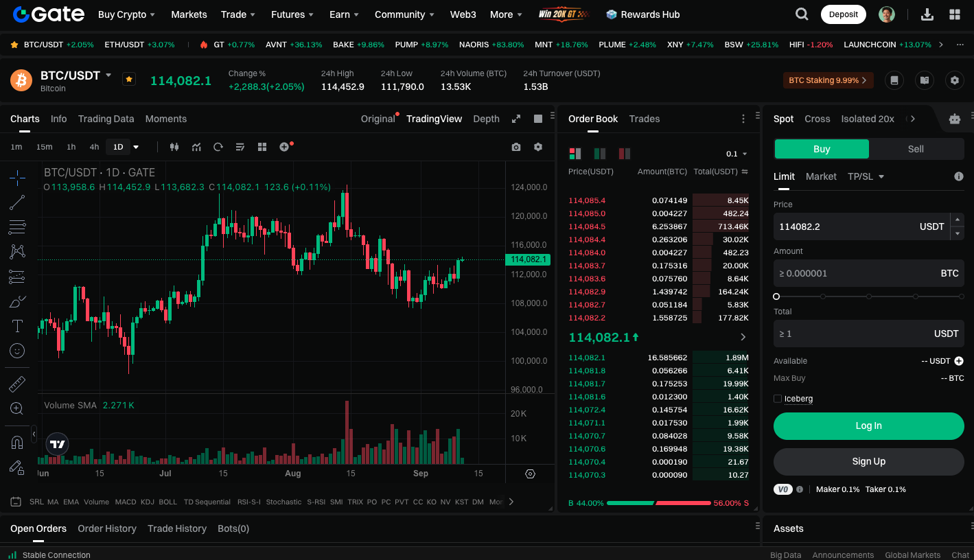974x560 pixels.
Task: Open the emoji icons tool
Action: [x=17, y=351]
